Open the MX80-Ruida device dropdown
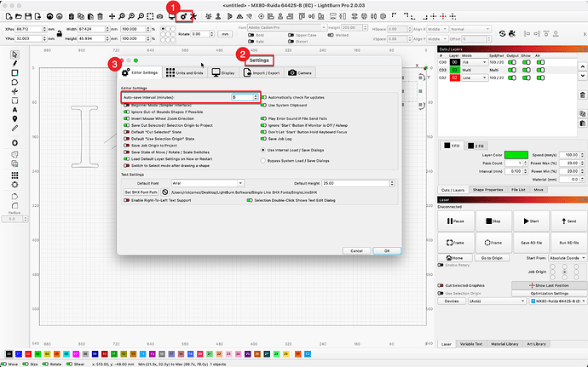Image resolution: width=588 pixels, height=367 pixels. [557, 301]
